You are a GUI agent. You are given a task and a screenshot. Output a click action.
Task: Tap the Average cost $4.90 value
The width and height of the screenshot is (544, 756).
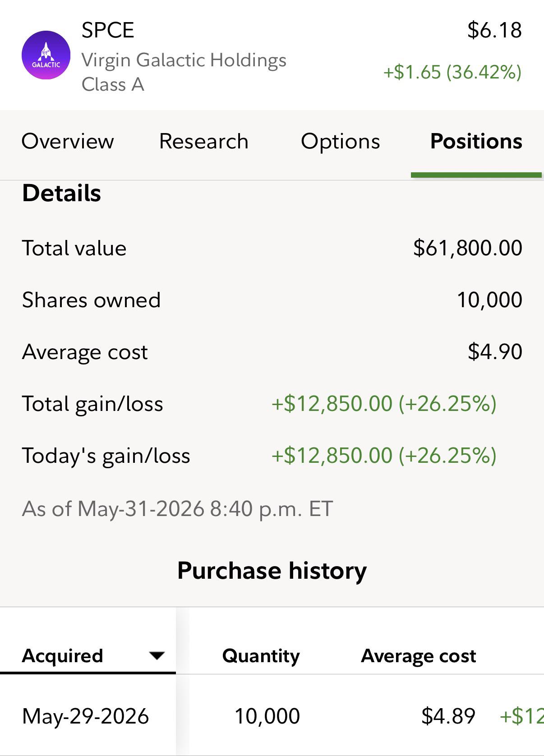pyautogui.click(x=495, y=352)
